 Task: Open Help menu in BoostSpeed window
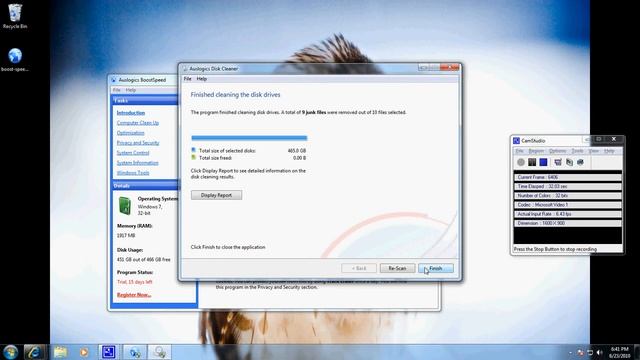[x=131, y=90]
